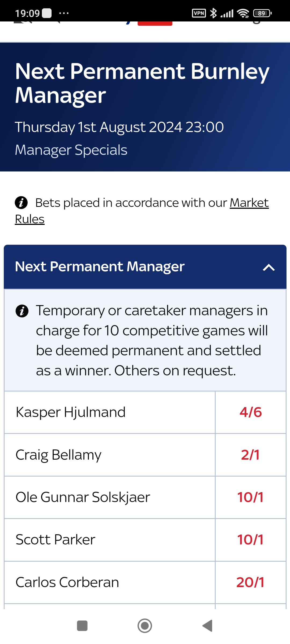Tap the battery indicator showing 89

(262, 13)
